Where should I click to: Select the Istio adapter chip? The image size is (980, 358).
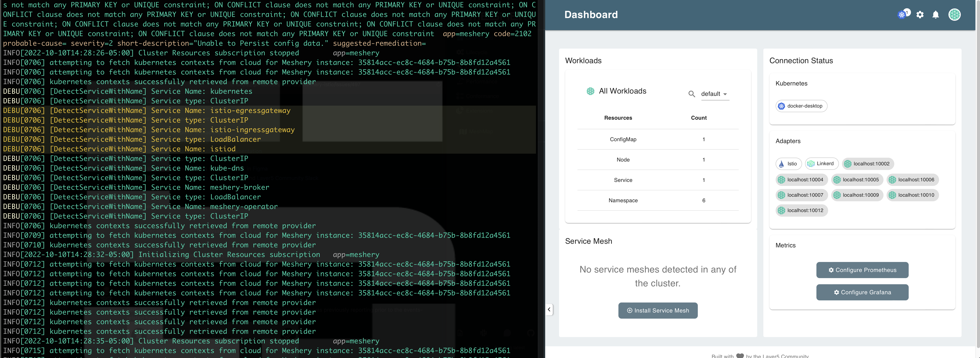point(788,164)
